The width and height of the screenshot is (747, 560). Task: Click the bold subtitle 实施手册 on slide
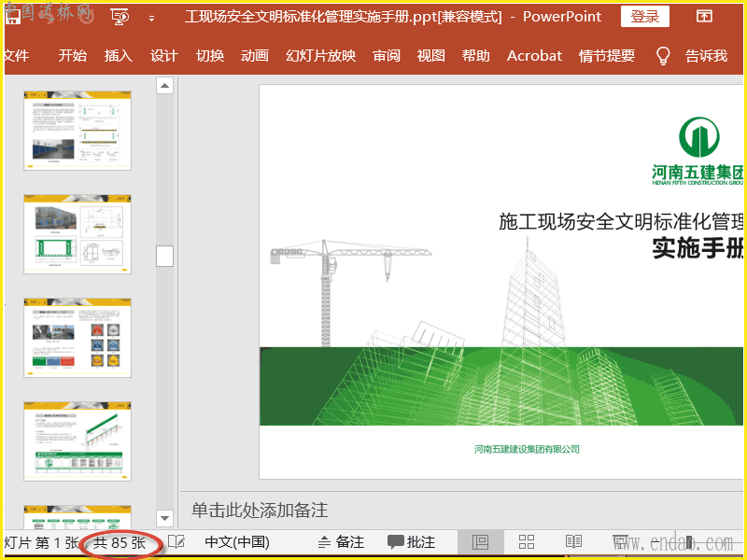[698, 248]
